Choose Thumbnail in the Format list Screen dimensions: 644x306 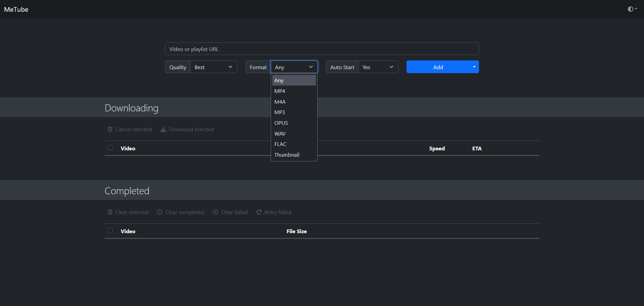(x=294, y=155)
